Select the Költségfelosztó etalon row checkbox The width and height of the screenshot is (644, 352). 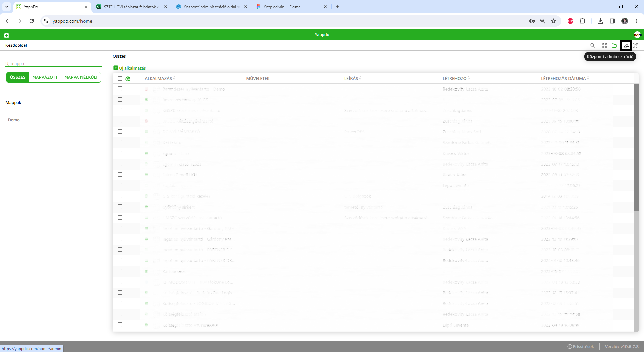coord(120,314)
